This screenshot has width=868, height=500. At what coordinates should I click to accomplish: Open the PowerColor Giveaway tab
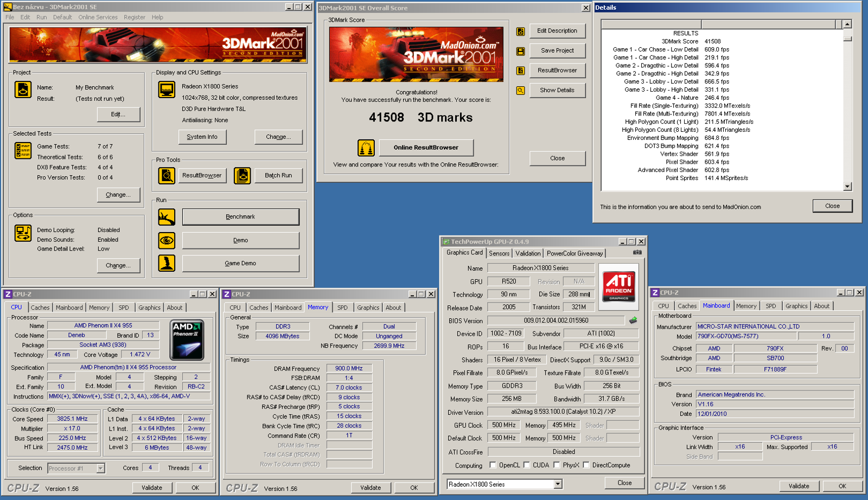click(575, 253)
